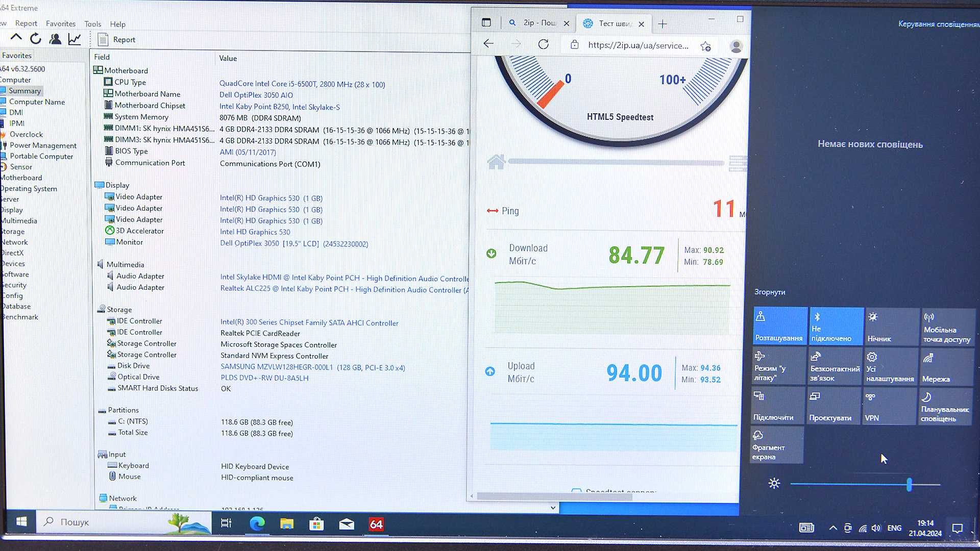
Task: Open the user profile icon in AIDA64 toolbar
Action: click(x=55, y=39)
